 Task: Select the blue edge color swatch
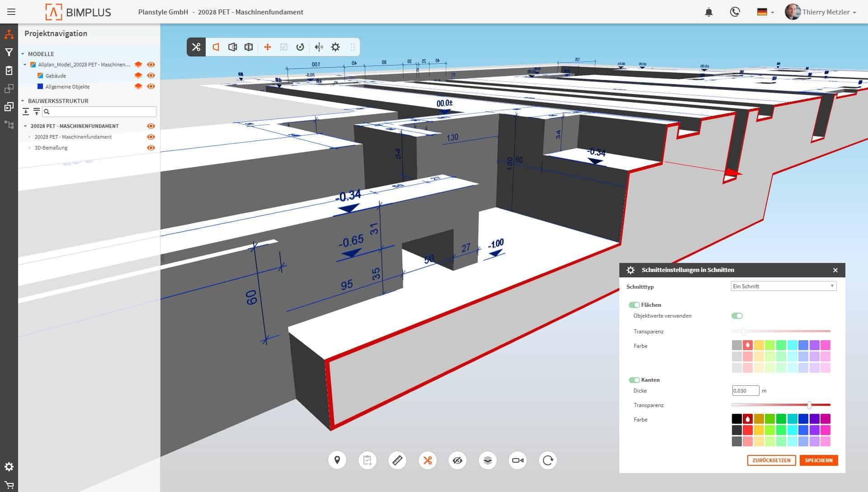[x=803, y=419]
